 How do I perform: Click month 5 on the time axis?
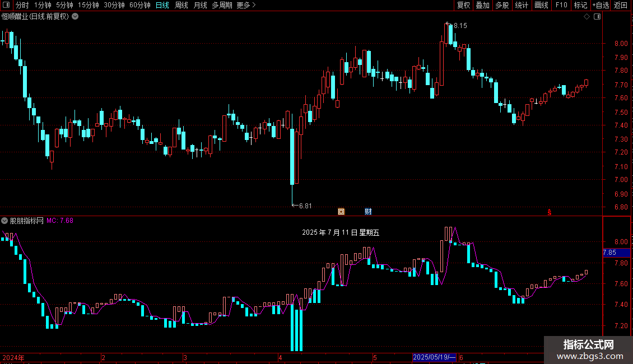[375, 357]
